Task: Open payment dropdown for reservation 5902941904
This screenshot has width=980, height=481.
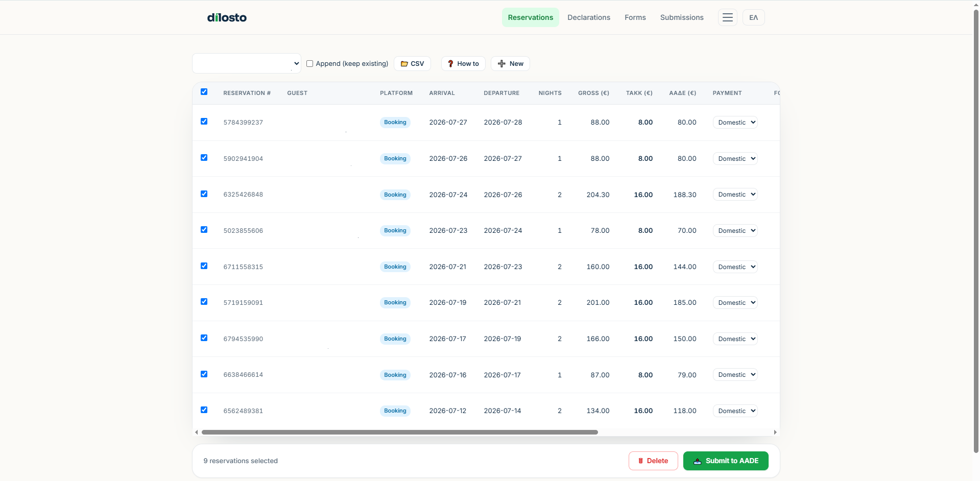Action: click(x=735, y=159)
